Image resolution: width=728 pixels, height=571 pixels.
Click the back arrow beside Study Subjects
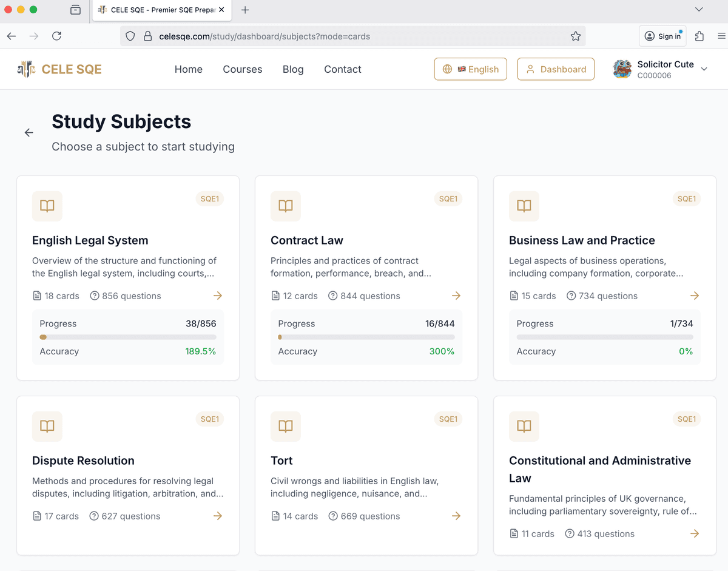(x=29, y=133)
